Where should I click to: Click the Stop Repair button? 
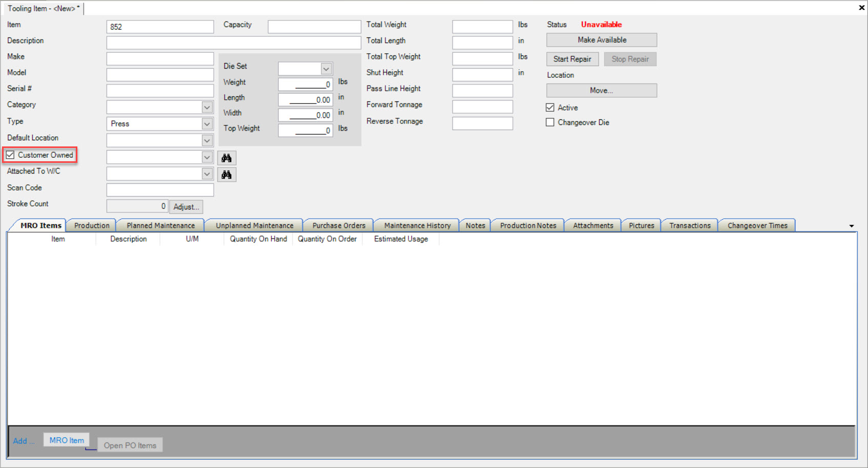tap(630, 59)
